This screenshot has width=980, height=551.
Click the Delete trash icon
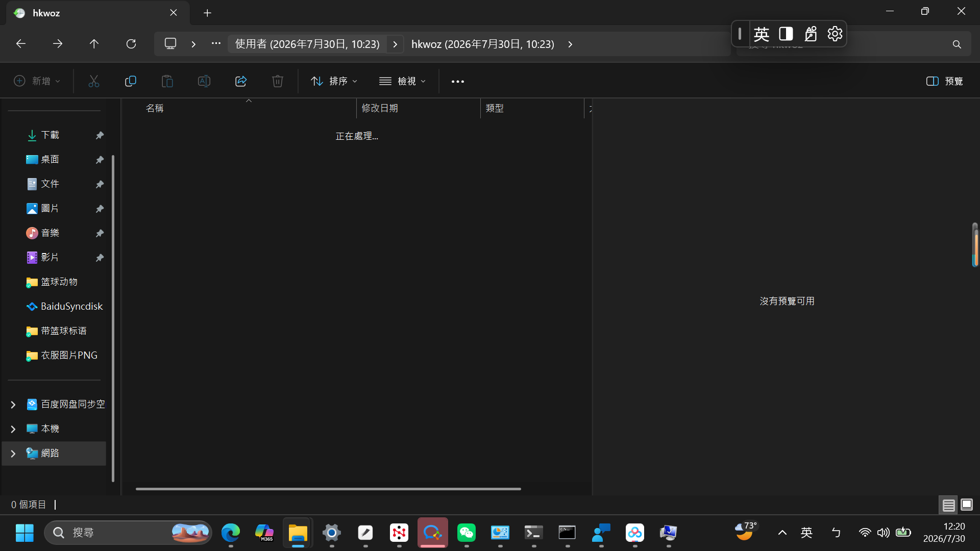(x=278, y=81)
